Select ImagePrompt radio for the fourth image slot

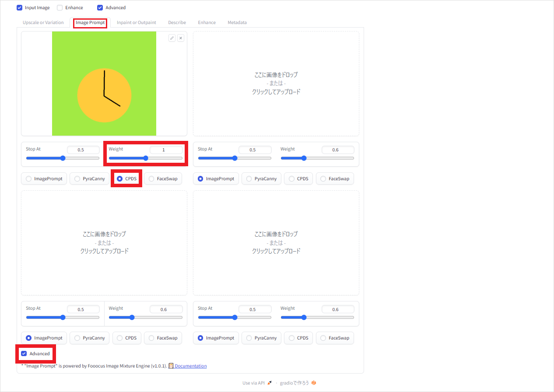click(201, 338)
